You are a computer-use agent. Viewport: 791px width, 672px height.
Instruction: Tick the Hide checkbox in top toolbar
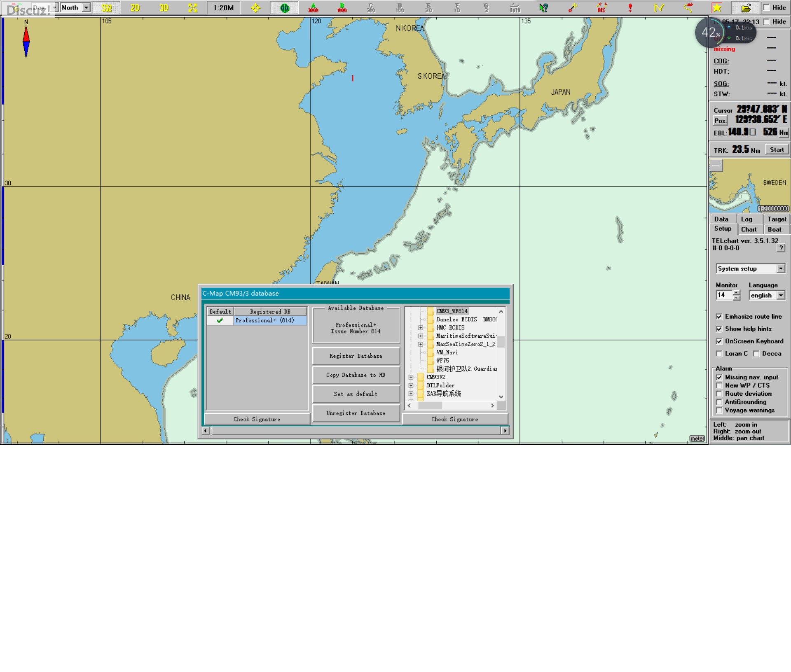766,7
